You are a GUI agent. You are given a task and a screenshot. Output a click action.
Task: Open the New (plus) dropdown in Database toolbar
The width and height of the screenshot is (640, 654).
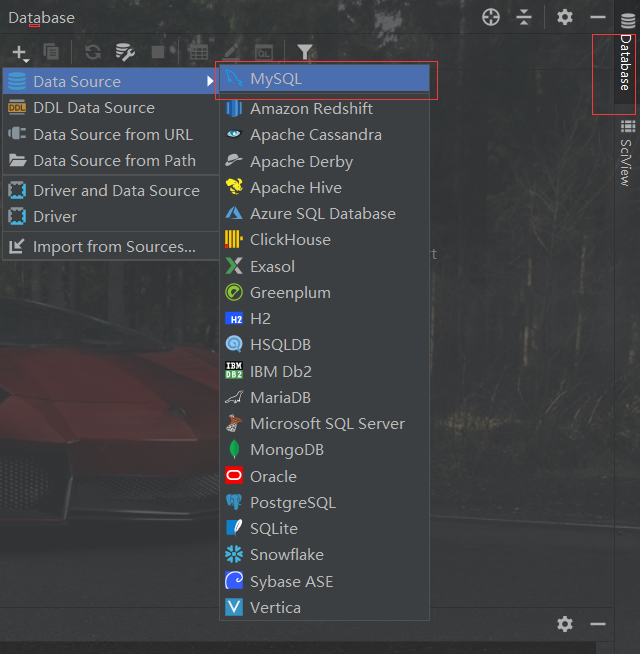(x=20, y=53)
